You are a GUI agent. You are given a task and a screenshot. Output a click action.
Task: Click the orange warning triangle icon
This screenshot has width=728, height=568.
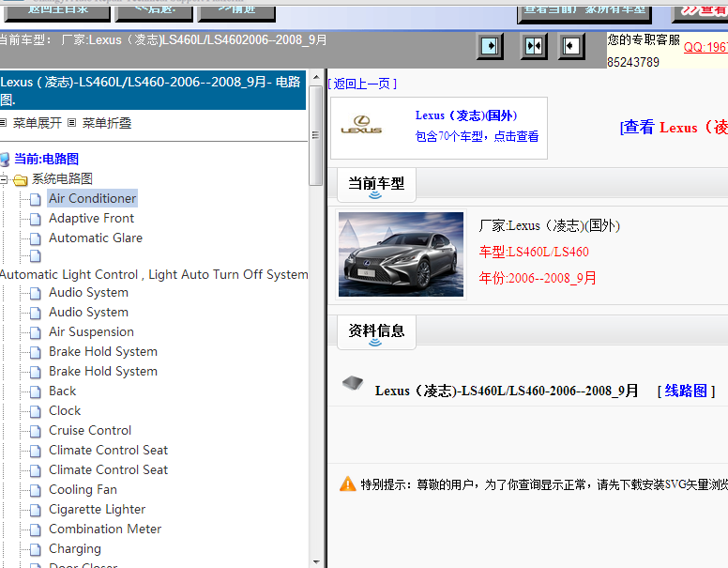(x=348, y=484)
